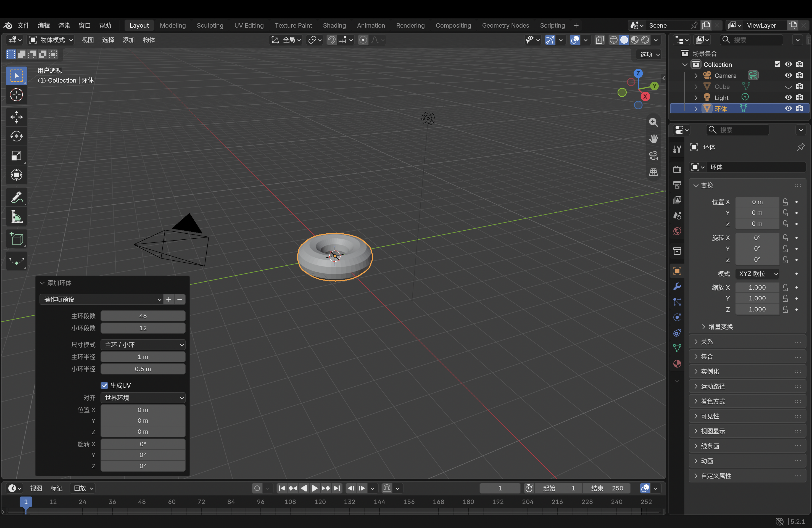The height and width of the screenshot is (528, 812).
Task: Click the 主环半径 1 m field
Action: (x=143, y=357)
